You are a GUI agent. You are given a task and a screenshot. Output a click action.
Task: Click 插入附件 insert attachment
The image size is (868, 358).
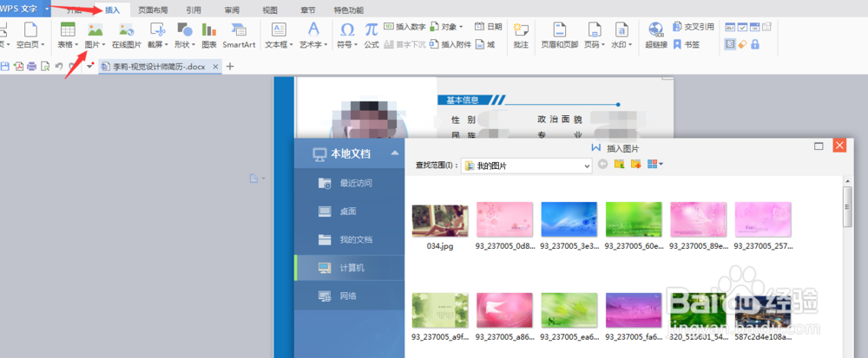450,45
